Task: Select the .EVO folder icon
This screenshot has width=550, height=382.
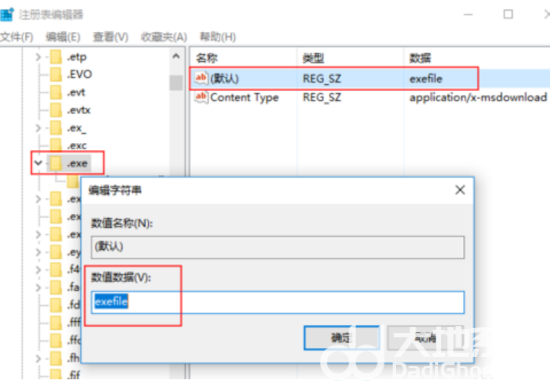Action: [56, 74]
